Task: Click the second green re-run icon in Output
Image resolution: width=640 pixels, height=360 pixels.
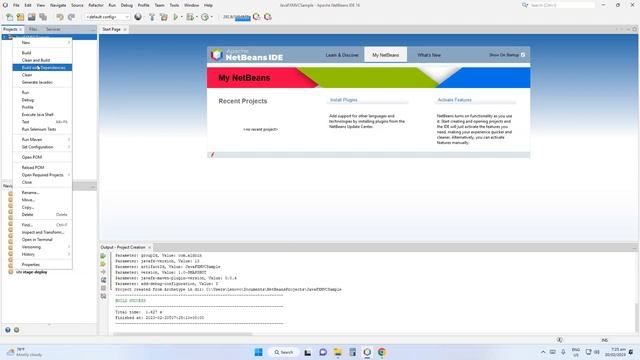Action: pos(103,264)
